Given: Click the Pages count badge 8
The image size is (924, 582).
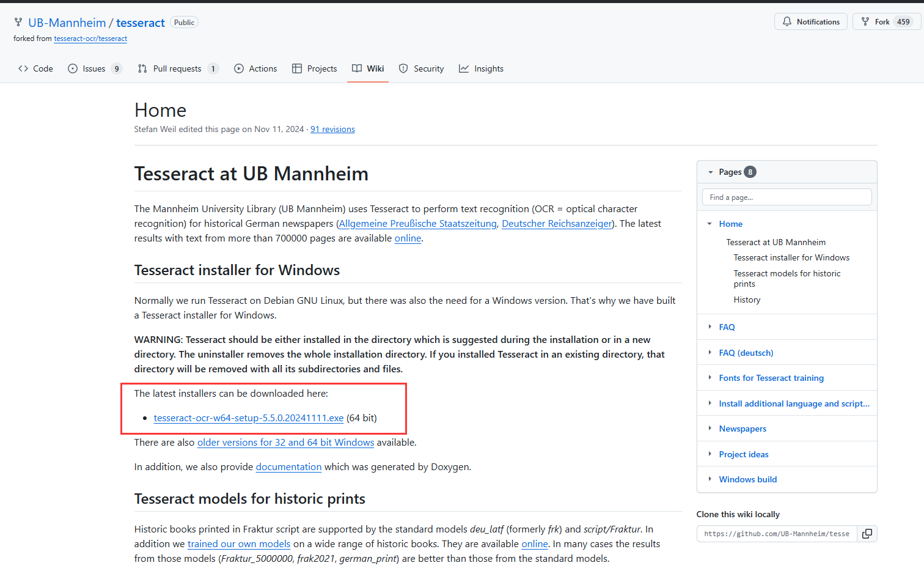Looking at the screenshot, I should (x=750, y=172).
